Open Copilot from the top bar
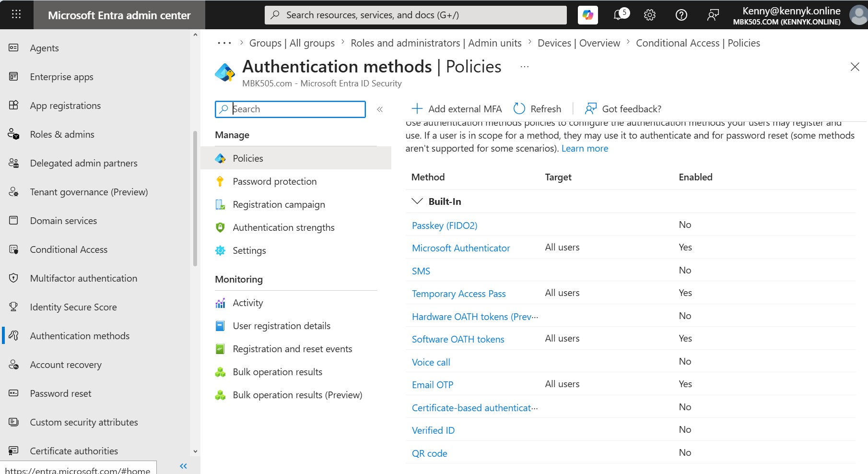This screenshot has height=474, width=868. pos(588,15)
